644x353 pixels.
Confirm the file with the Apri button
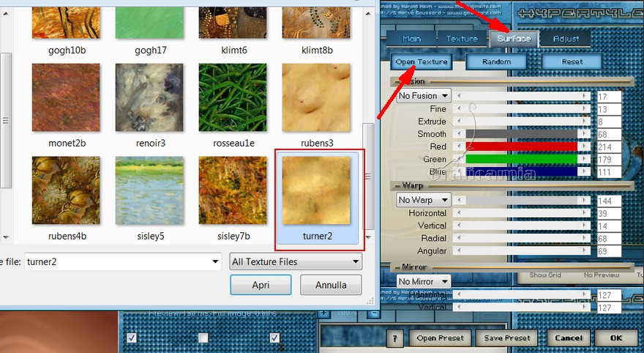[x=261, y=285]
